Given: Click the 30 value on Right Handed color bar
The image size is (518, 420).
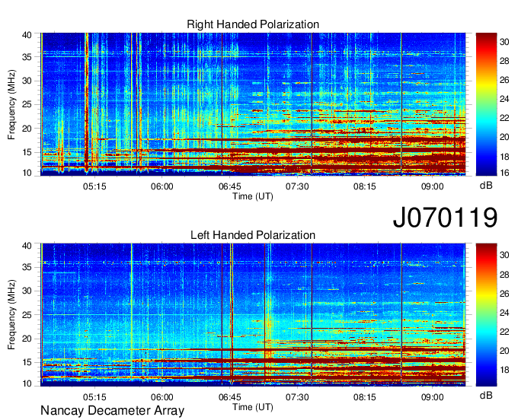Looking at the screenshot, I should point(504,42).
